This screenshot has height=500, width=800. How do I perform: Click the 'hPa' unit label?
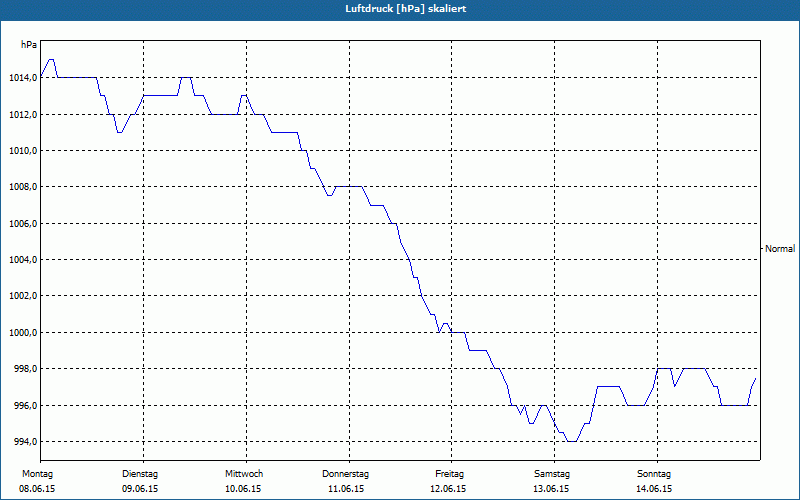30,45
